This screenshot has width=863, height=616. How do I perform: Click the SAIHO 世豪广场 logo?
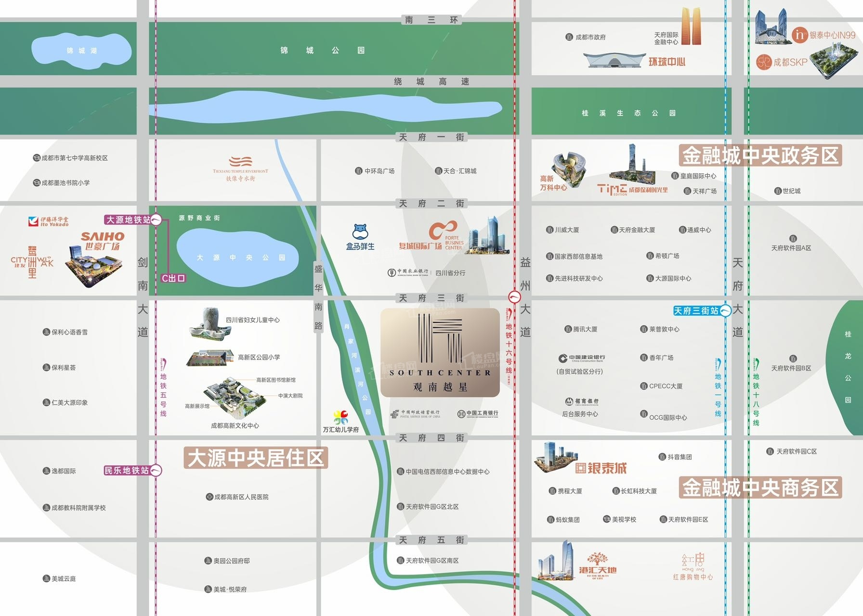102,241
